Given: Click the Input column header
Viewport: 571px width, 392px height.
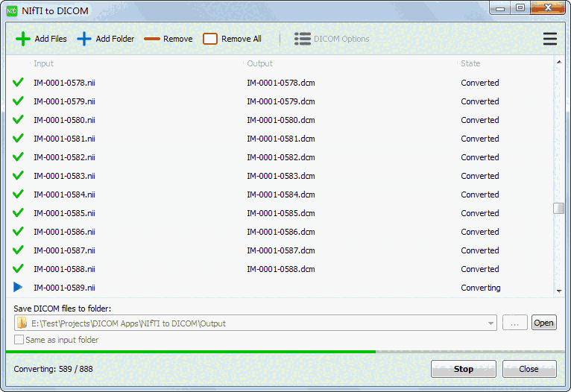Looking at the screenshot, I should [x=44, y=63].
